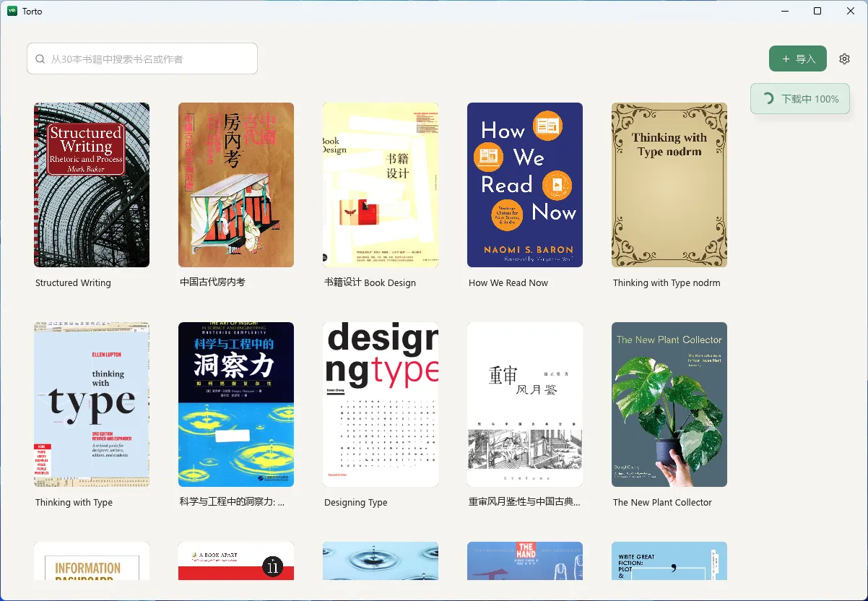The width and height of the screenshot is (868, 601).
Task: Open the A Book Apart cover
Action: point(236,561)
